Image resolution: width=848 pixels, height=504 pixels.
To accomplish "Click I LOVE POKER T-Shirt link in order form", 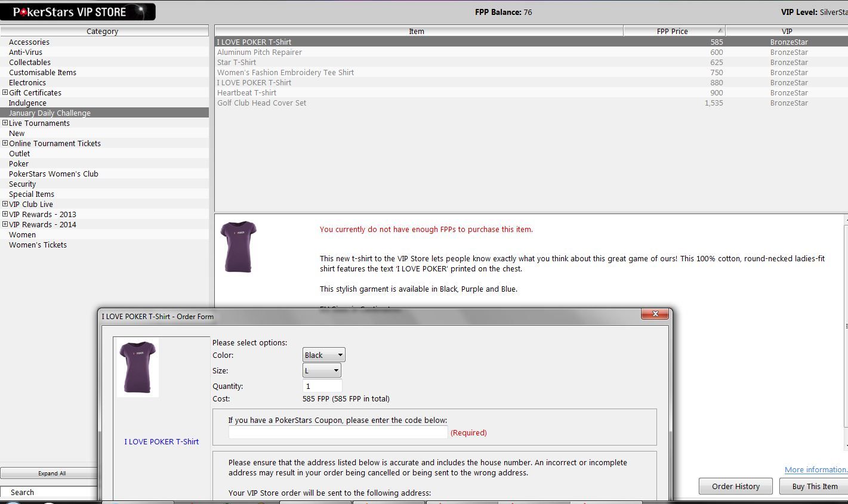I will point(162,441).
